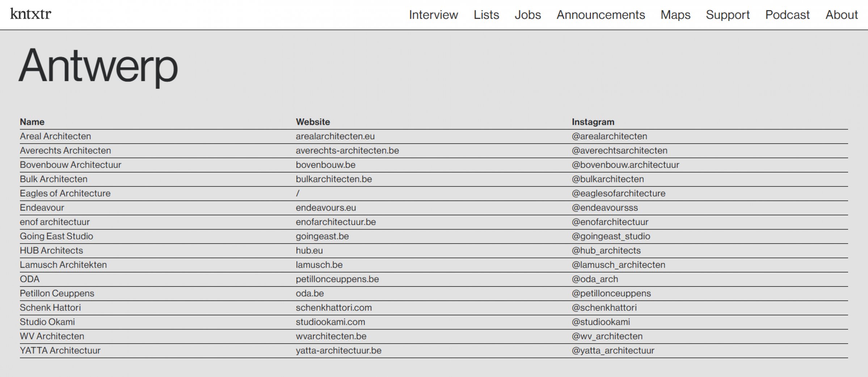
Task: Visit the About page
Action: coord(841,15)
